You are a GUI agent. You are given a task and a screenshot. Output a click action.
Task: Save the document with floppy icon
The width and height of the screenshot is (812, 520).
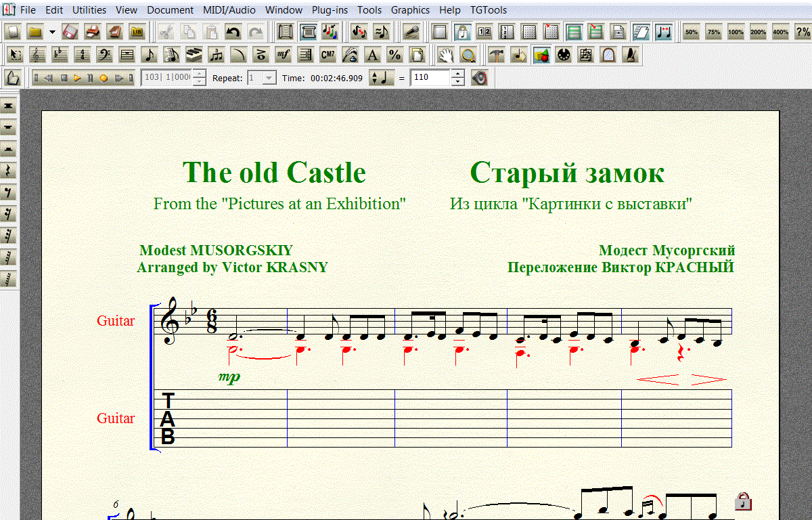pyautogui.click(x=70, y=32)
